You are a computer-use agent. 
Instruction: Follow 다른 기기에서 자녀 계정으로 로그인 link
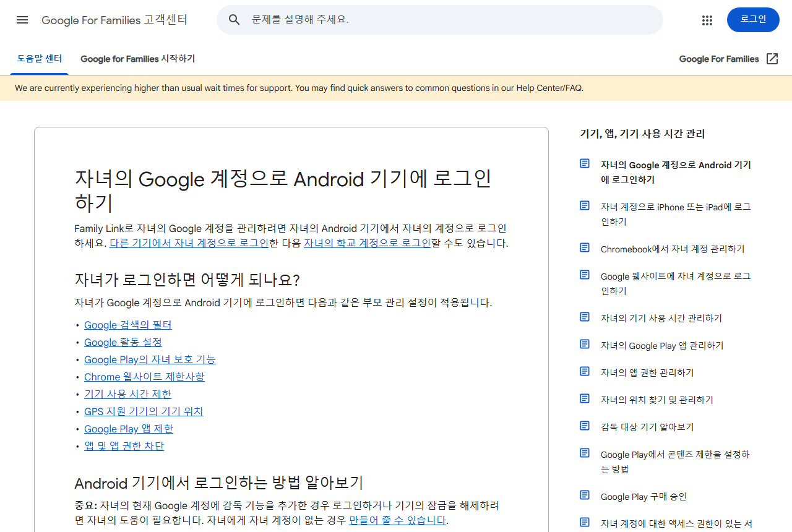click(189, 243)
